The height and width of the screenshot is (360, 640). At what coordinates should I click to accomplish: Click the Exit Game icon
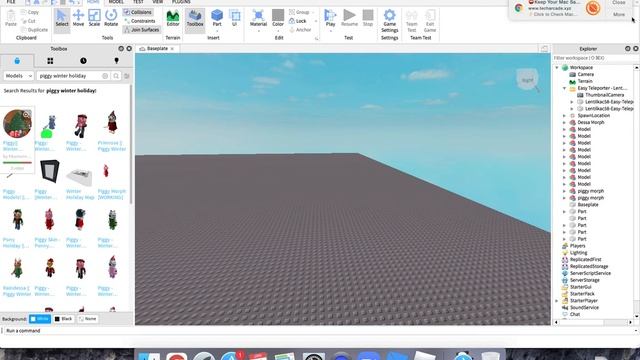coord(430,16)
